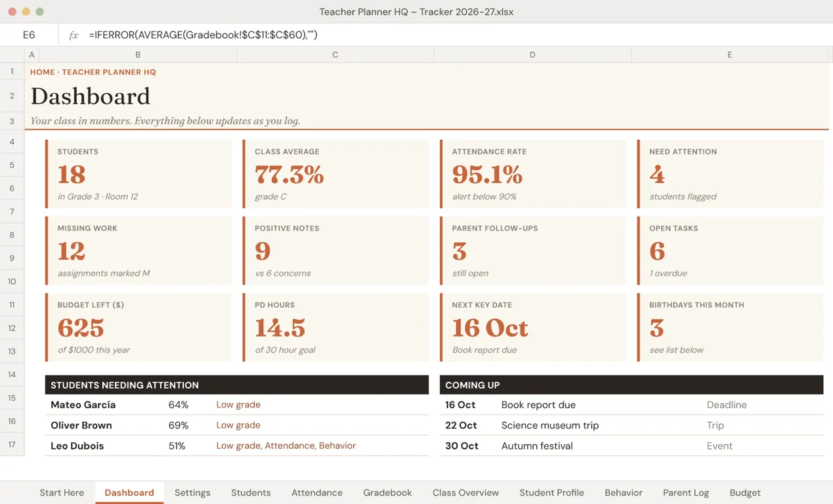The height and width of the screenshot is (504, 833).
Task: Select row 14 header
Action: pyautogui.click(x=12, y=375)
